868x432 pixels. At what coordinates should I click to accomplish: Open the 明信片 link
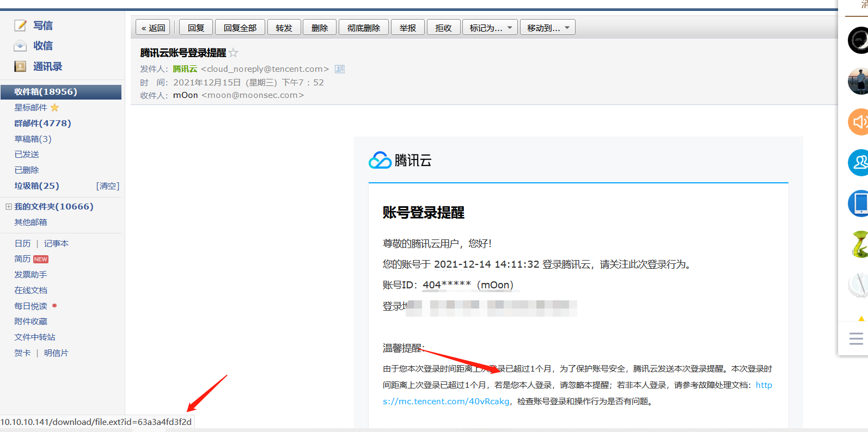point(56,353)
